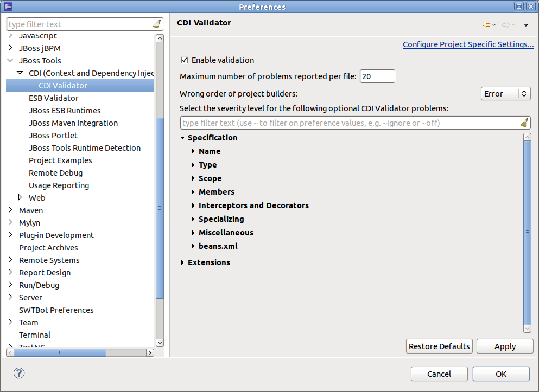539x392 pixels.
Task: Click the forward navigation arrow
Action: [x=506, y=25]
